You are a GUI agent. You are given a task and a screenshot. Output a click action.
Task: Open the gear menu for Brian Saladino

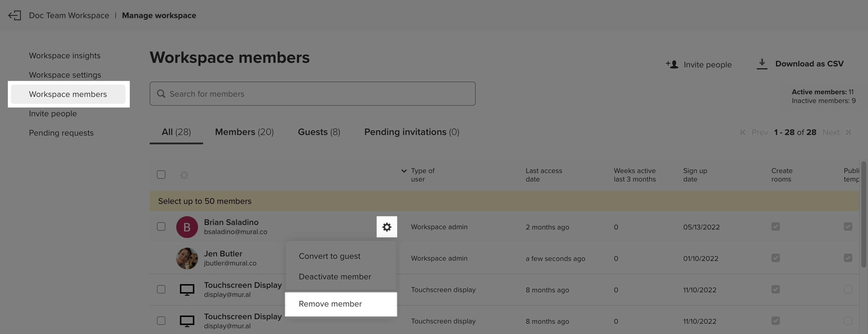coord(387,227)
